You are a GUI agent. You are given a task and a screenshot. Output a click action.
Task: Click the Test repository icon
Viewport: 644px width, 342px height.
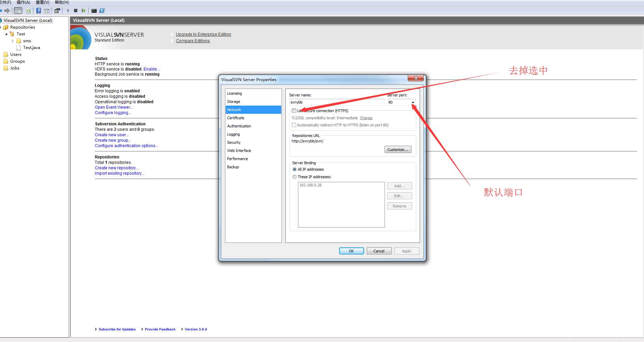click(12, 34)
